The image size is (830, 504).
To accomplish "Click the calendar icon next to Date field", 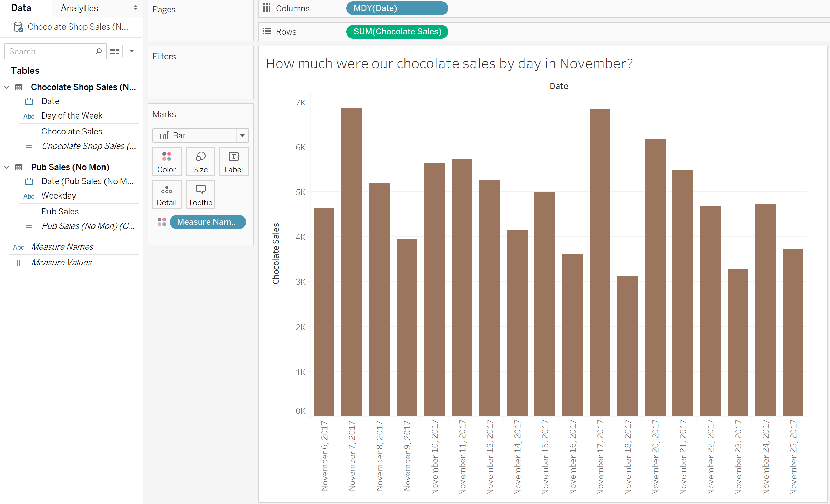I will coord(29,101).
